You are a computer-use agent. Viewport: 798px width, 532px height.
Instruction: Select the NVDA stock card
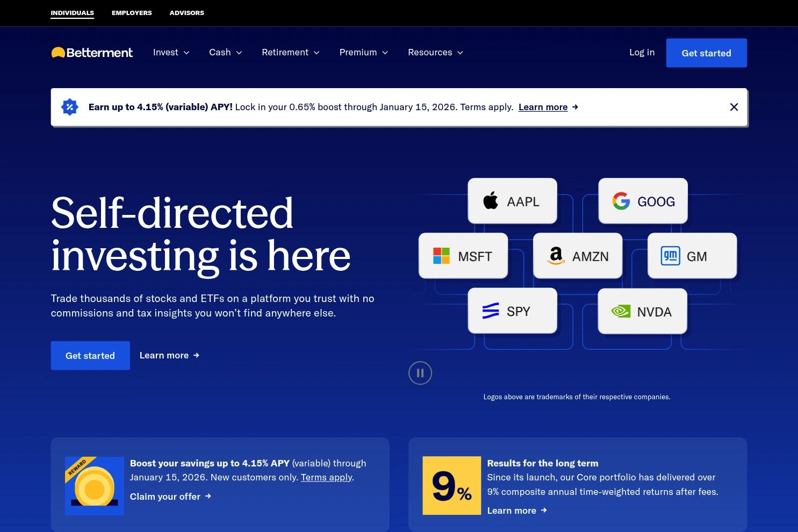coord(642,311)
